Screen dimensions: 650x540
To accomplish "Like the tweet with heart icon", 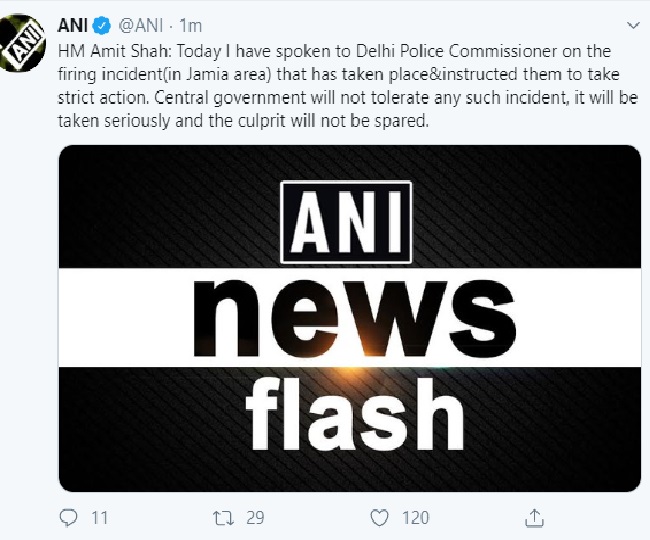I will pos(380,517).
